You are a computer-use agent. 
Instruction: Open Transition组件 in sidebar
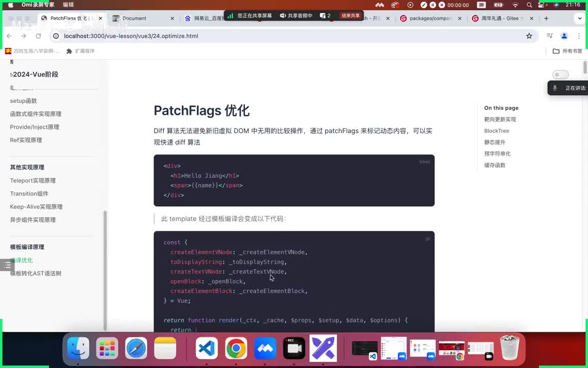tap(29, 194)
